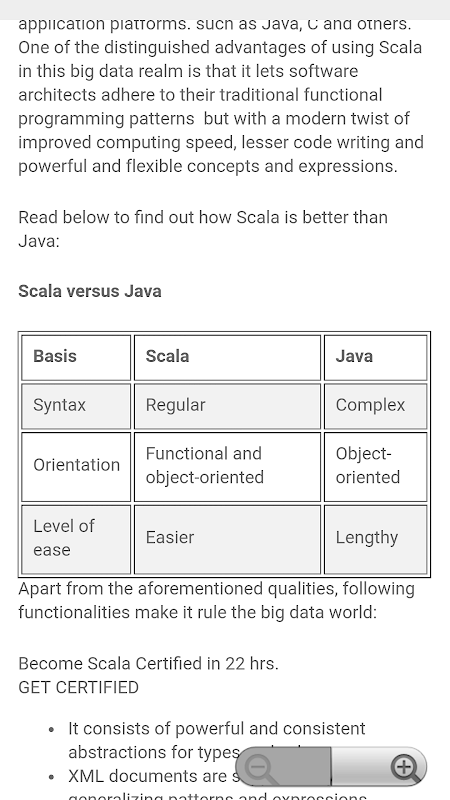
Task: Click the Become Scala Certified in 22 hrs text
Action: pos(148,663)
